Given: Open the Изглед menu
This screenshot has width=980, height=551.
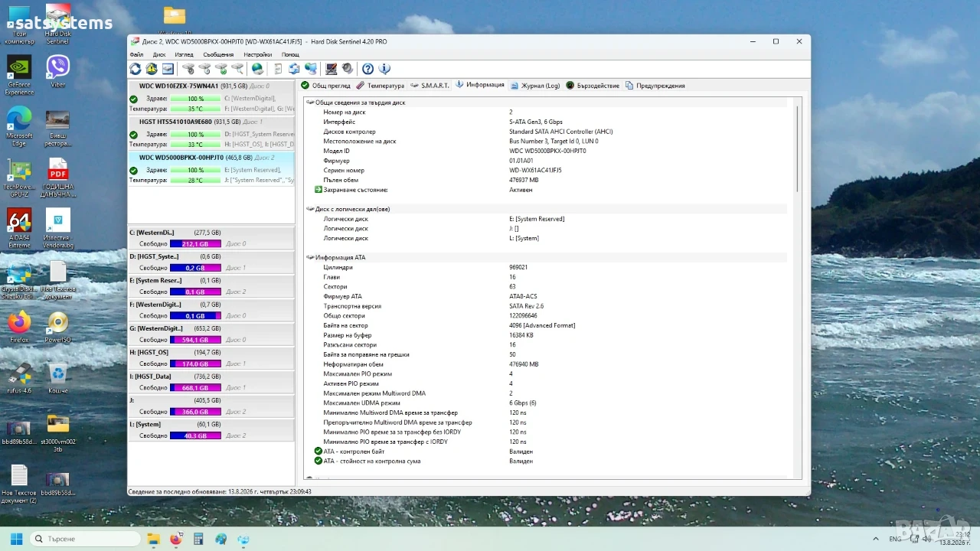Looking at the screenshot, I should pos(184,54).
